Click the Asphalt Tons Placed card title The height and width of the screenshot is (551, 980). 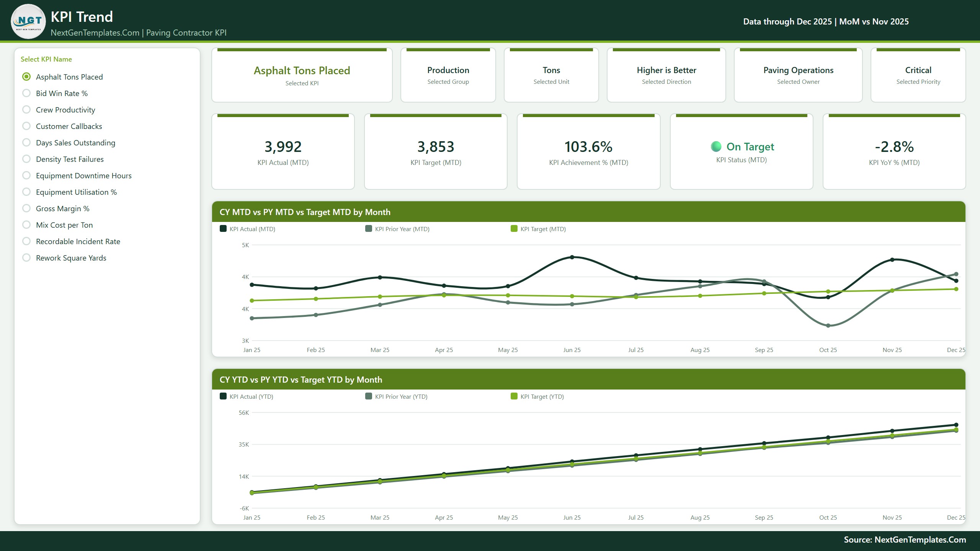[x=302, y=70]
